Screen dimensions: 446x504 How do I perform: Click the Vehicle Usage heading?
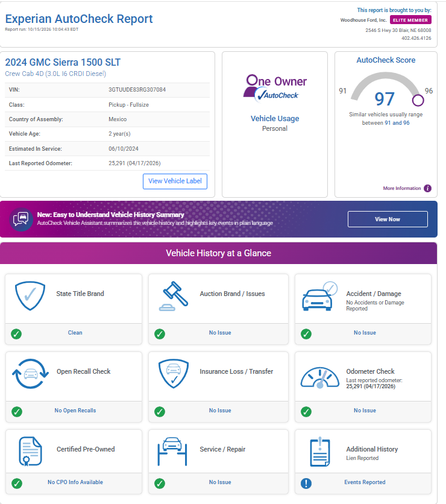coord(275,119)
